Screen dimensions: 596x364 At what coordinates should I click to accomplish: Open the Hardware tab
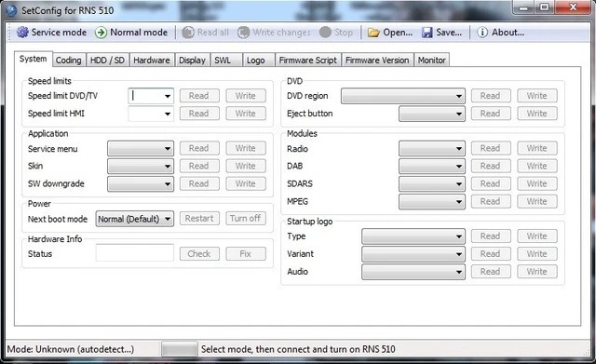click(x=152, y=60)
